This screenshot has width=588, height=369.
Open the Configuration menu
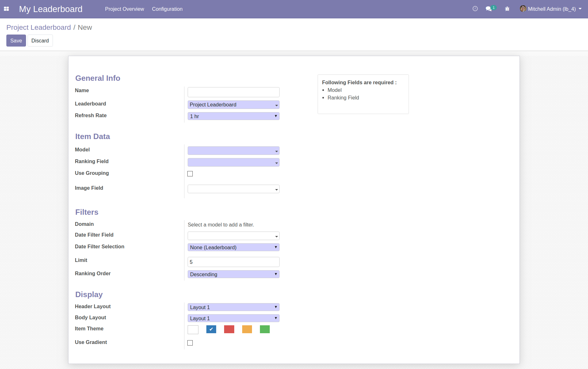[167, 9]
